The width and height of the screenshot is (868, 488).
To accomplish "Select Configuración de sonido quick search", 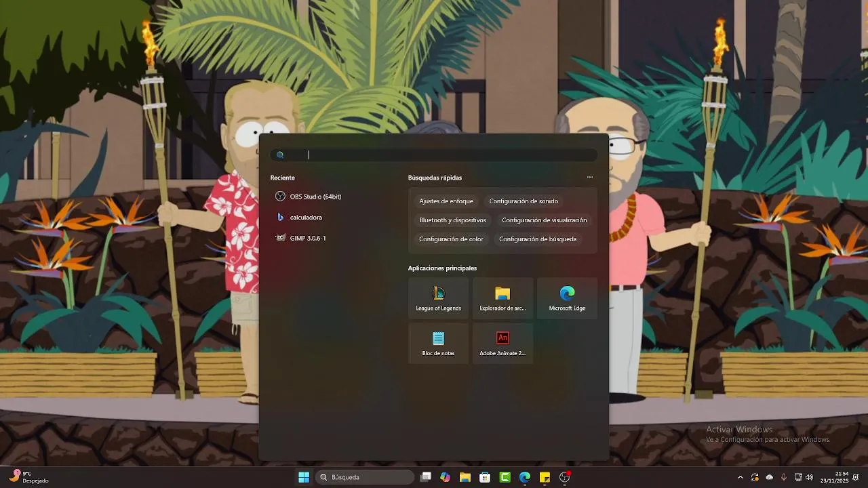I will tap(524, 201).
